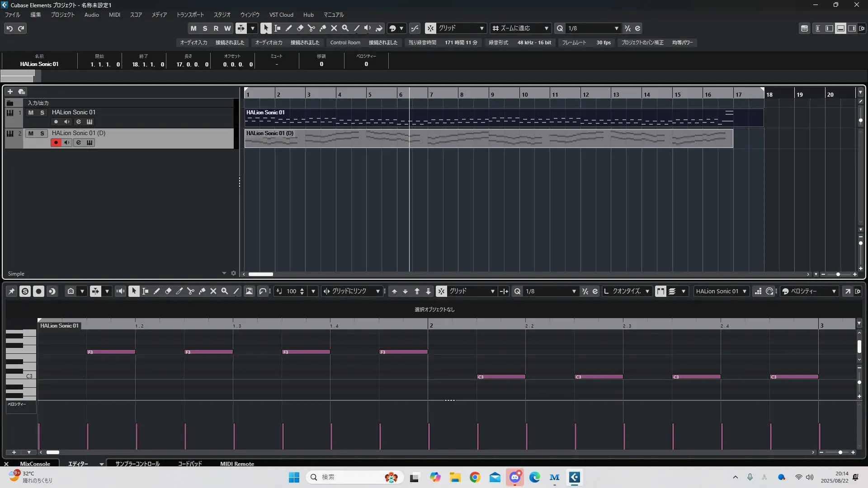Screen dimensions: 868x488
Task: Select the Glue tool in main toolbar
Action: pos(322,28)
